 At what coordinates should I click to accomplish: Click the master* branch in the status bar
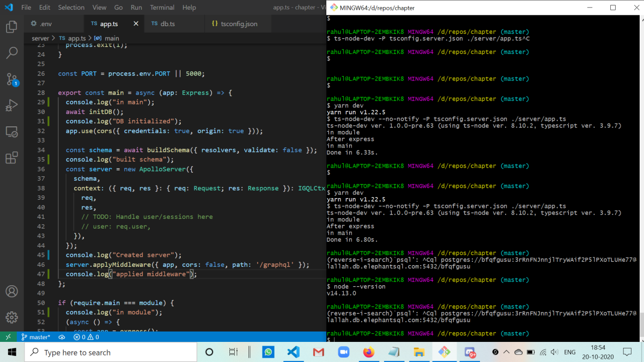(x=35, y=337)
